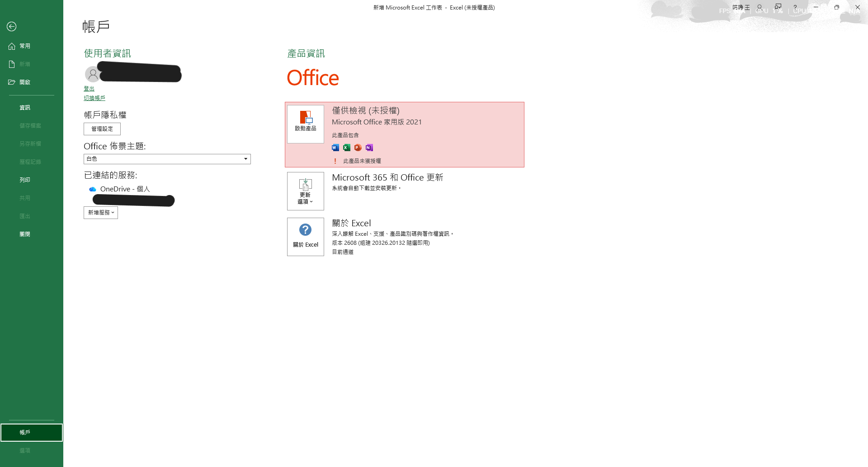Click the Microsoft 365 和 Office 更新 heading
The width and height of the screenshot is (868, 467).
pos(387,177)
